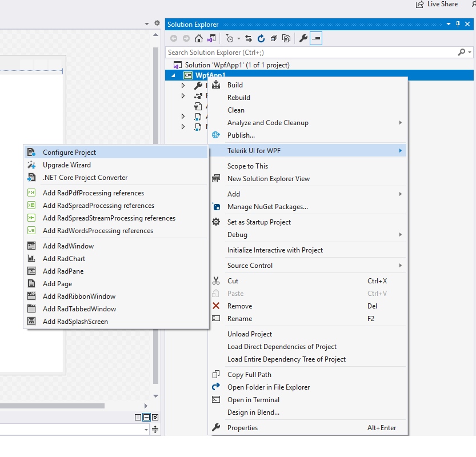Select Load Direct Dependencies of Project
Viewport: 476px width, 457px height.
pyautogui.click(x=307, y=347)
